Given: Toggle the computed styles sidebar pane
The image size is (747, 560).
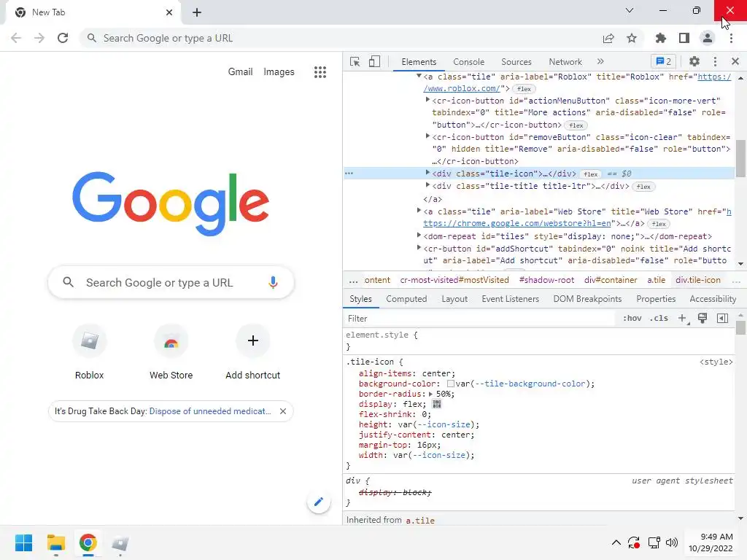Looking at the screenshot, I should click(722, 318).
